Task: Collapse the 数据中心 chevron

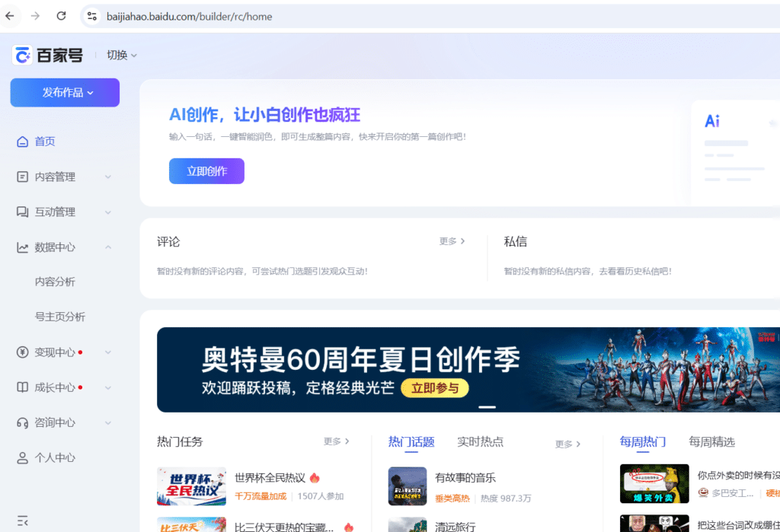Action: (108, 247)
